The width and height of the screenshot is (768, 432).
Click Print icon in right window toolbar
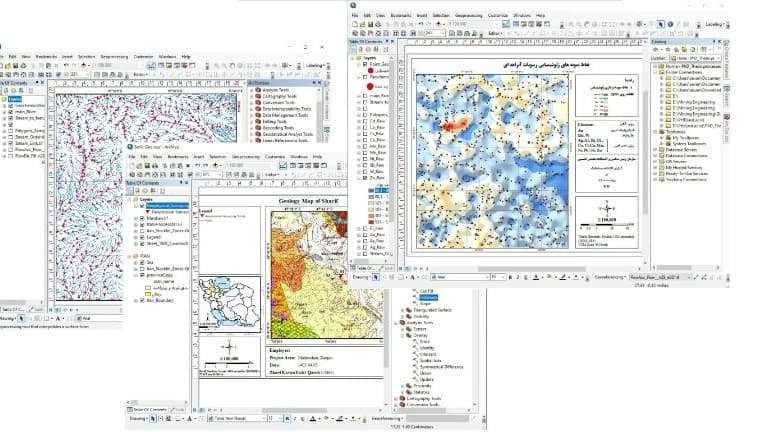(378, 24)
